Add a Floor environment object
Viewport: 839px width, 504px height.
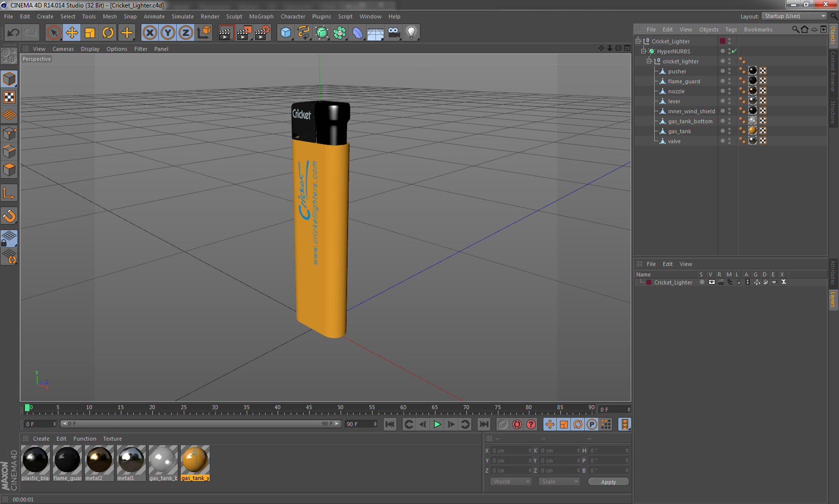(376, 33)
